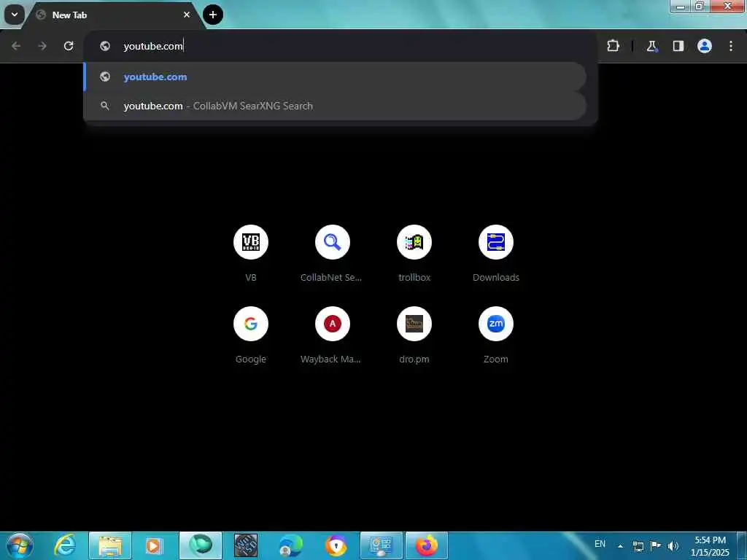Launch Firefox from the taskbar
The height and width of the screenshot is (560, 747).
[426, 545]
